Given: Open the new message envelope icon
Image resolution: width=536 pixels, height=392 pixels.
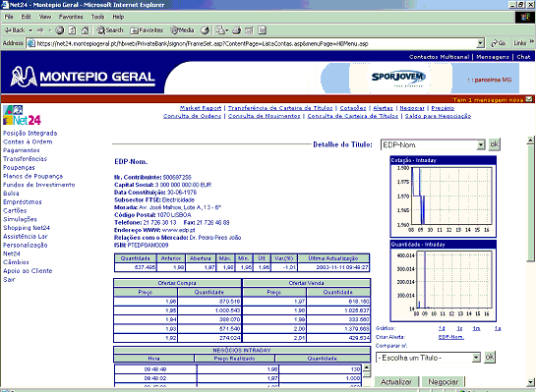Looking at the screenshot, I should pyautogui.click(x=529, y=99).
